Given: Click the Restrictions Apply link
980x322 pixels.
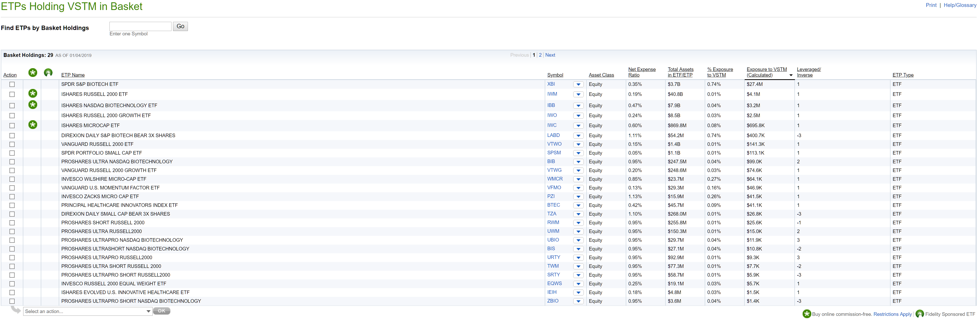Looking at the screenshot, I should (x=892, y=314).
